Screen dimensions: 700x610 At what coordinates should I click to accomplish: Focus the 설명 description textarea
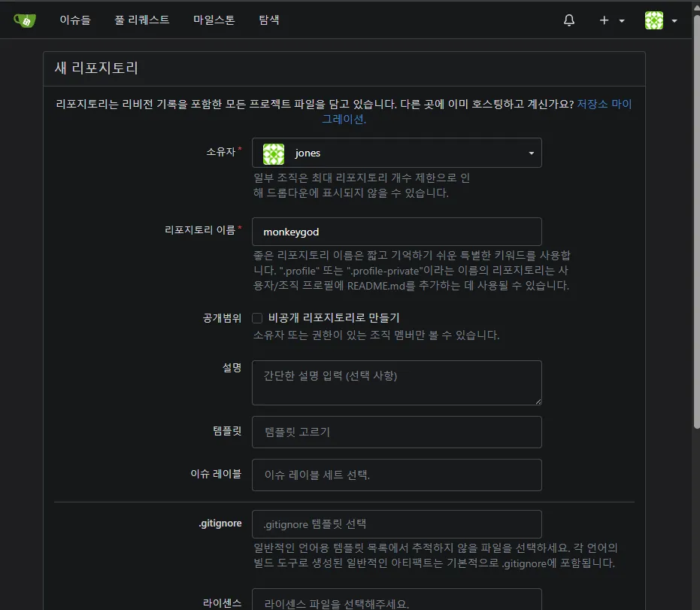(x=396, y=383)
